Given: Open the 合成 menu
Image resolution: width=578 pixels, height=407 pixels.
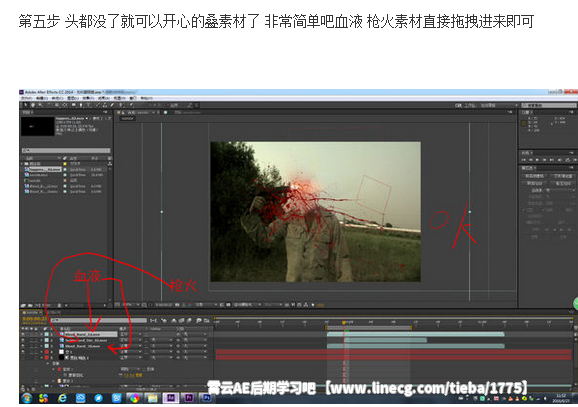Looking at the screenshot, I should click(58, 98).
